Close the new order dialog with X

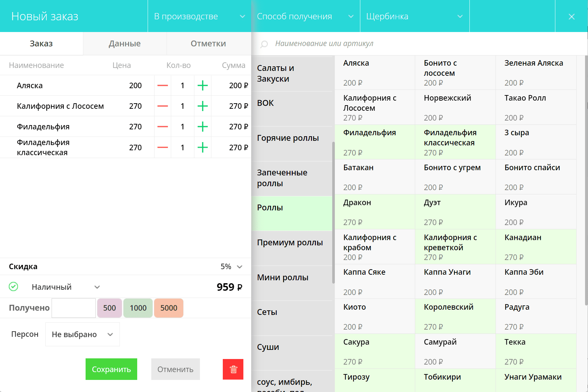click(571, 16)
